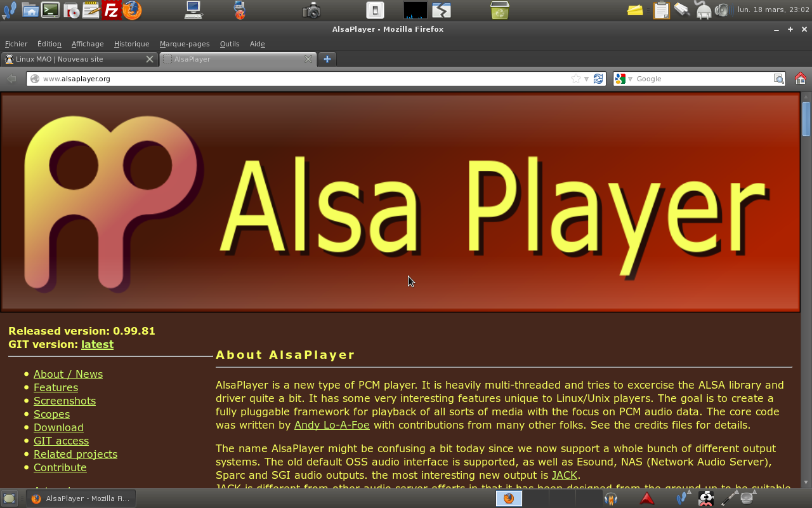Screen dimensions: 812x508
Task: Click the network plug icon in tray
Action: tap(703, 10)
